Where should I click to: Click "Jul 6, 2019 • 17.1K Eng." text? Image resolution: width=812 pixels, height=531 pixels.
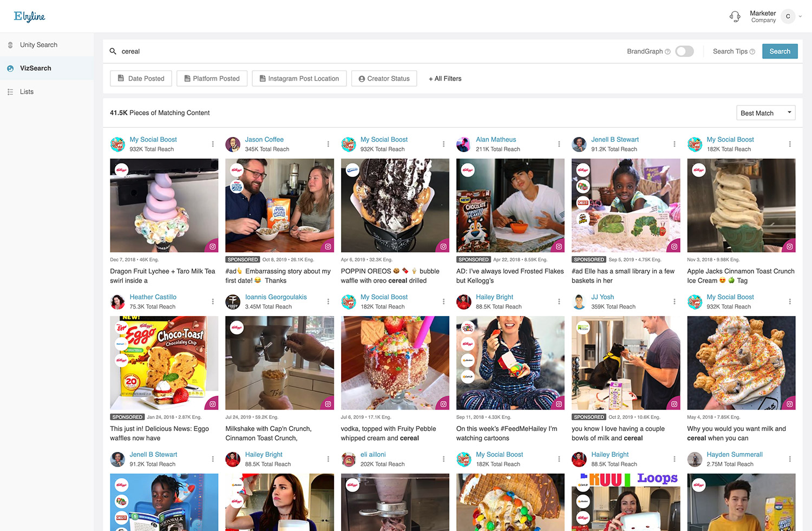366,417
